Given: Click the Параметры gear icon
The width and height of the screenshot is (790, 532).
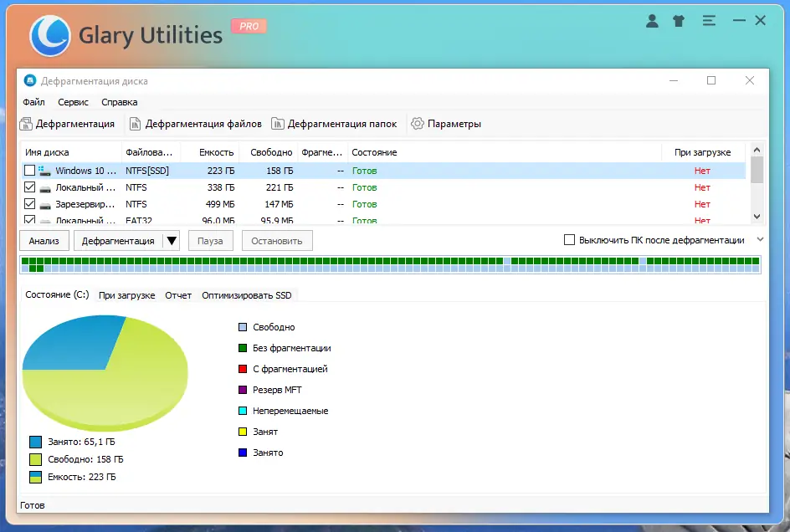Looking at the screenshot, I should coord(417,124).
